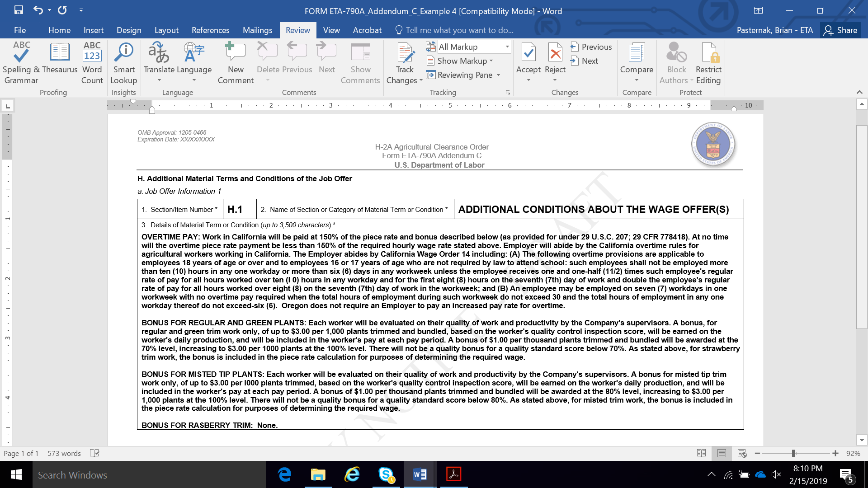Switch to the References tab

(210, 30)
